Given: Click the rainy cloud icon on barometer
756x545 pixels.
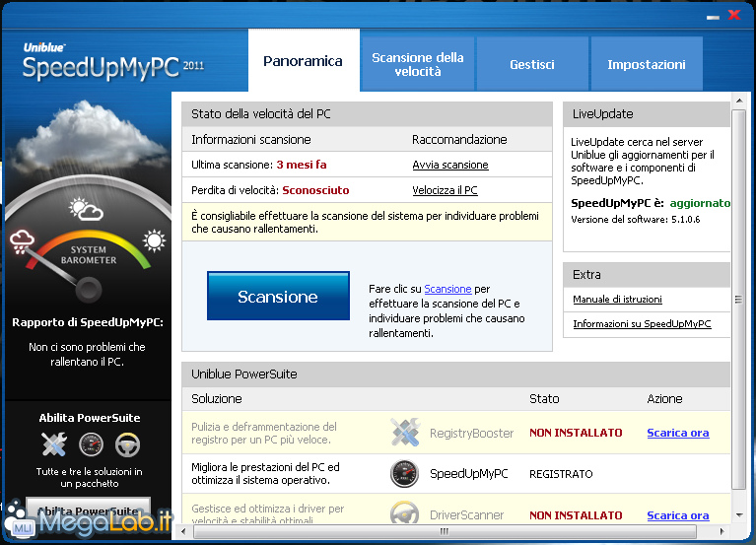Looking at the screenshot, I should click(24, 241).
